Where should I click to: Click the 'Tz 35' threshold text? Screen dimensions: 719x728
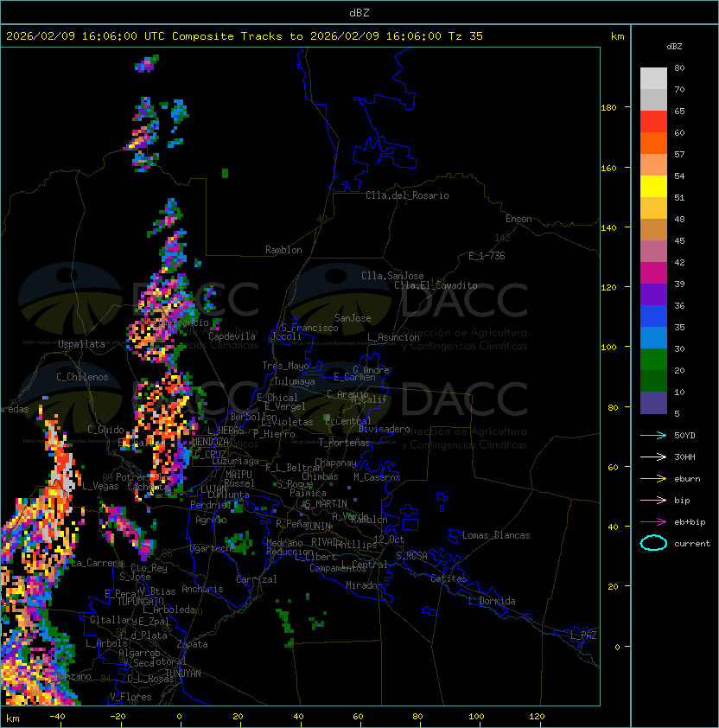click(x=466, y=35)
